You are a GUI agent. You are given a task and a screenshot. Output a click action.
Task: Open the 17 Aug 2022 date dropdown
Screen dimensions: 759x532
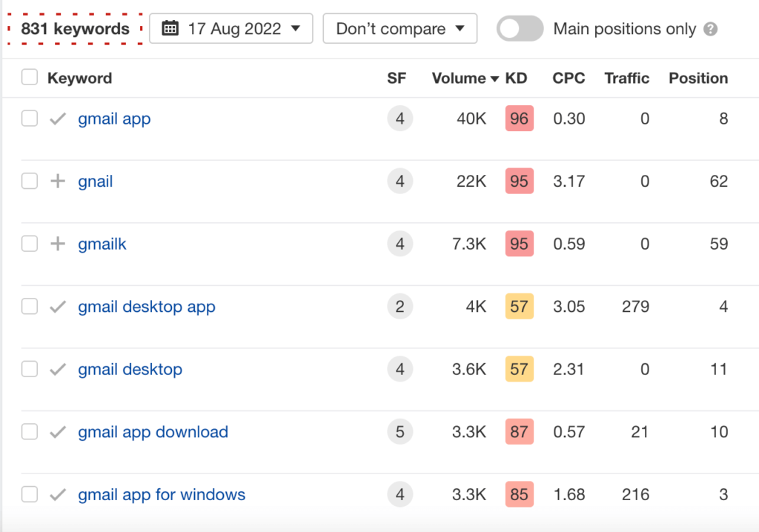tap(231, 29)
